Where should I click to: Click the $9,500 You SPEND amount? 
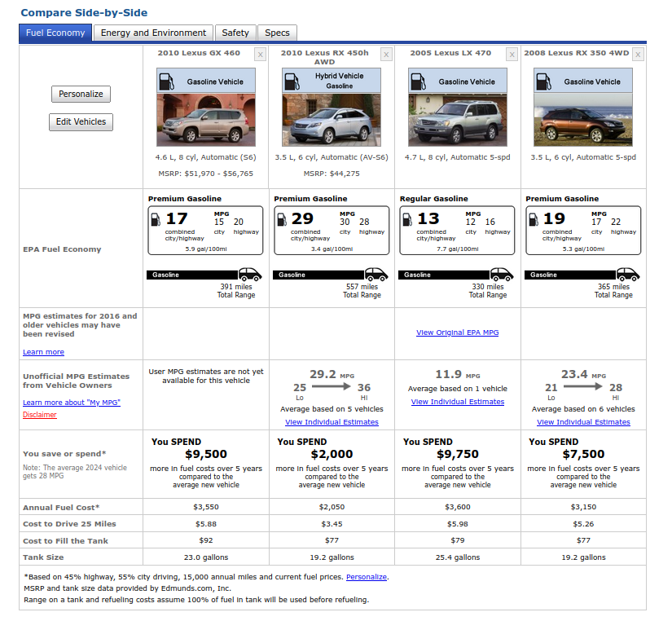[206, 454]
